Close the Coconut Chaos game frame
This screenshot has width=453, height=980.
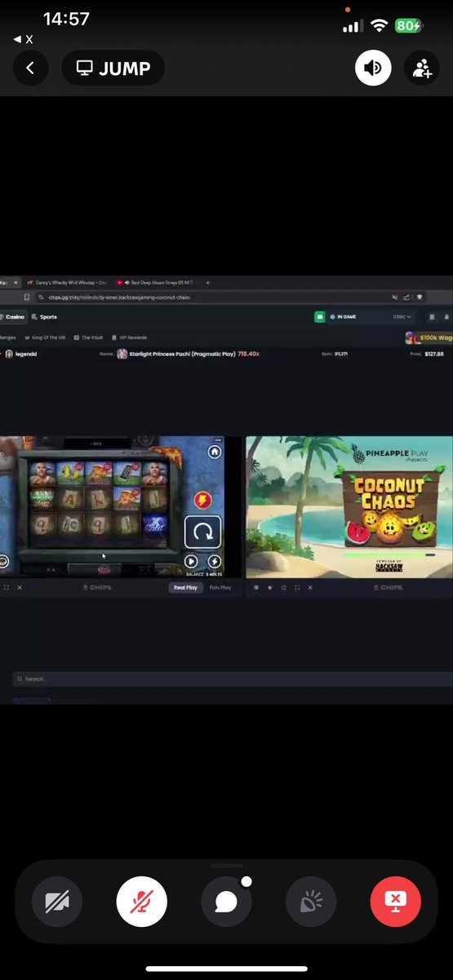[x=310, y=587]
